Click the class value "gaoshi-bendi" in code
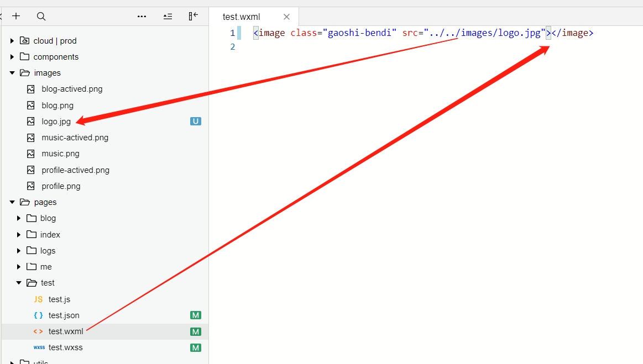 point(359,33)
